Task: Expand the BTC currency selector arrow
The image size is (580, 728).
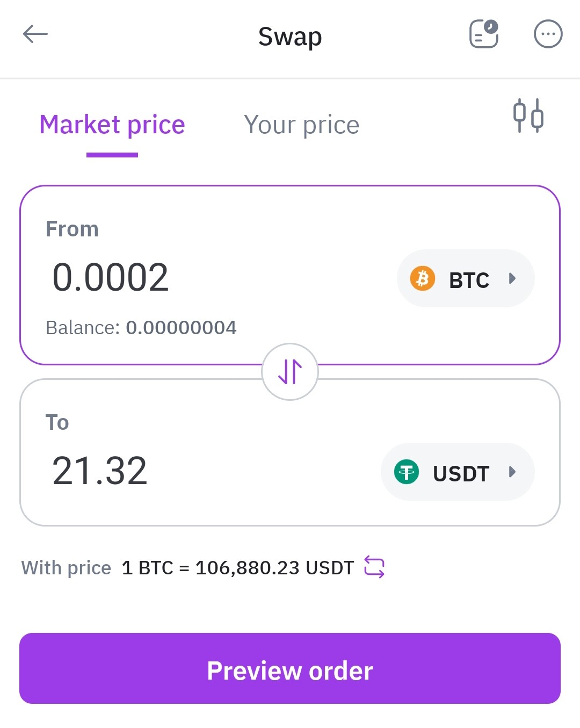Action: click(x=512, y=278)
